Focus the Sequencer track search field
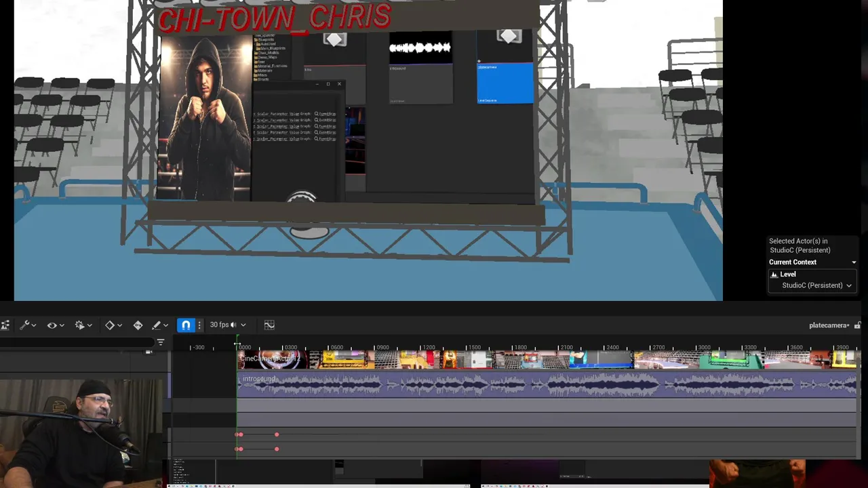This screenshot has width=868, height=488. [x=77, y=343]
